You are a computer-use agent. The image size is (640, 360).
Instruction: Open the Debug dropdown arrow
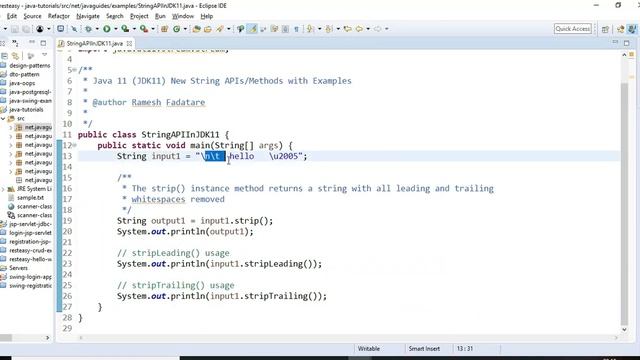click(x=97, y=29)
